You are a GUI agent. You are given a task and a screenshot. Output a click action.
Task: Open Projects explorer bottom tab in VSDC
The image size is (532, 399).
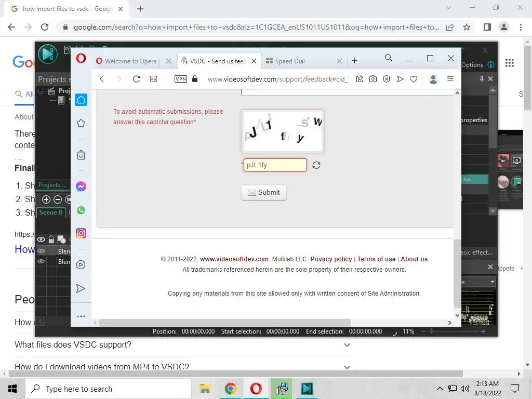pyautogui.click(x=52, y=185)
